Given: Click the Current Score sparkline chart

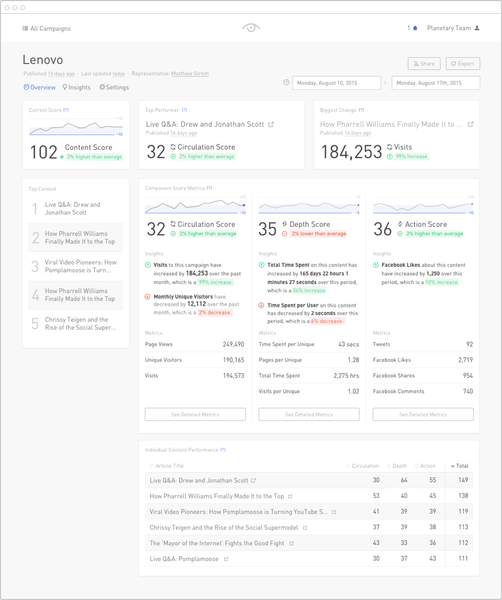Looking at the screenshot, I should pyautogui.click(x=76, y=127).
